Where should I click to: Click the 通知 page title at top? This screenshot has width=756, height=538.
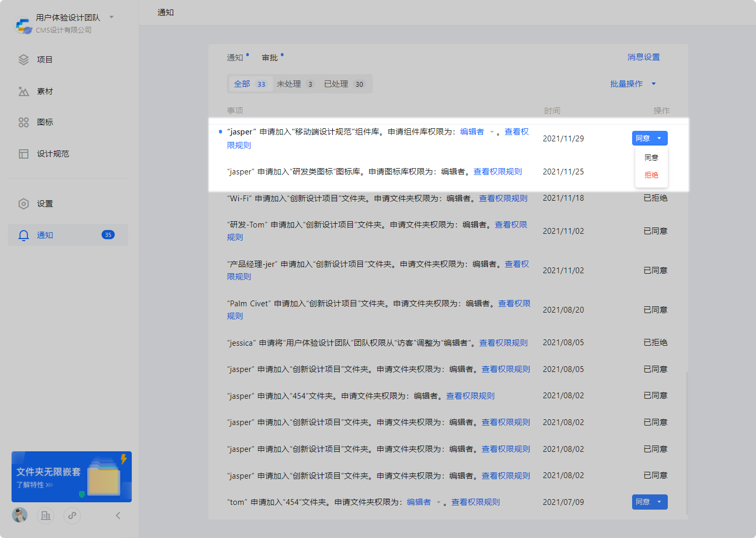point(166,13)
